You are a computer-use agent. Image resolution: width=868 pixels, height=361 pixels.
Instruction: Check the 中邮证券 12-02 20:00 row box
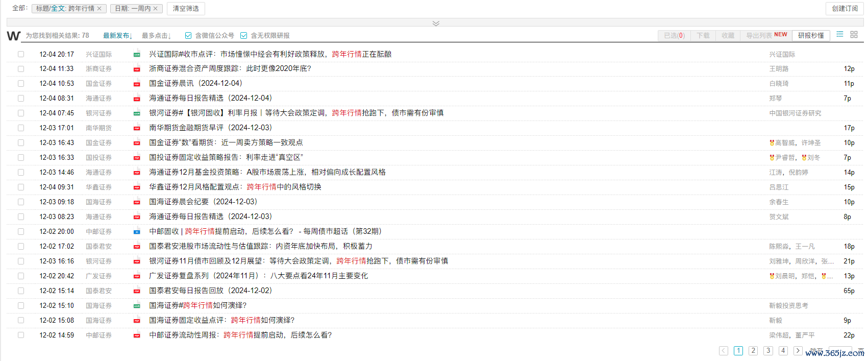[21, 232]
